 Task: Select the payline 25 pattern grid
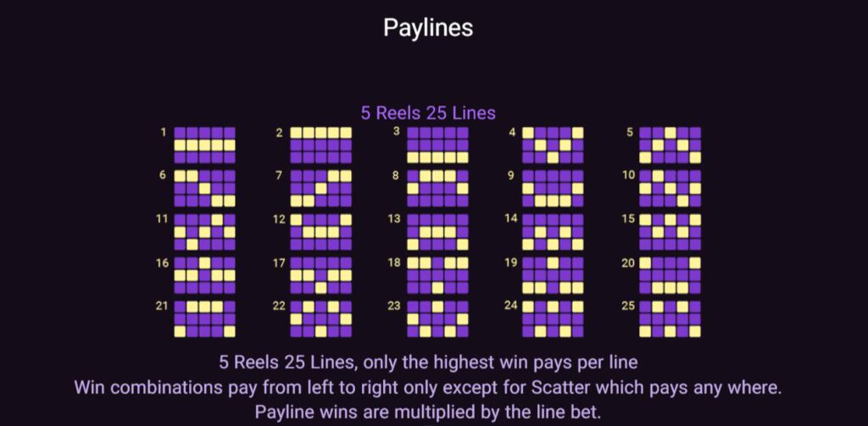(x=670, y=318)
